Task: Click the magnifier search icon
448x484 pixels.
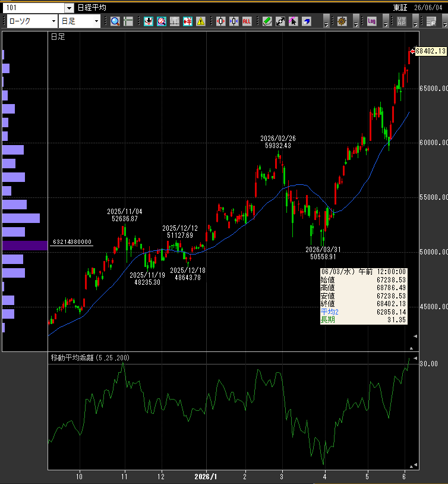Action: pos(115,21)
